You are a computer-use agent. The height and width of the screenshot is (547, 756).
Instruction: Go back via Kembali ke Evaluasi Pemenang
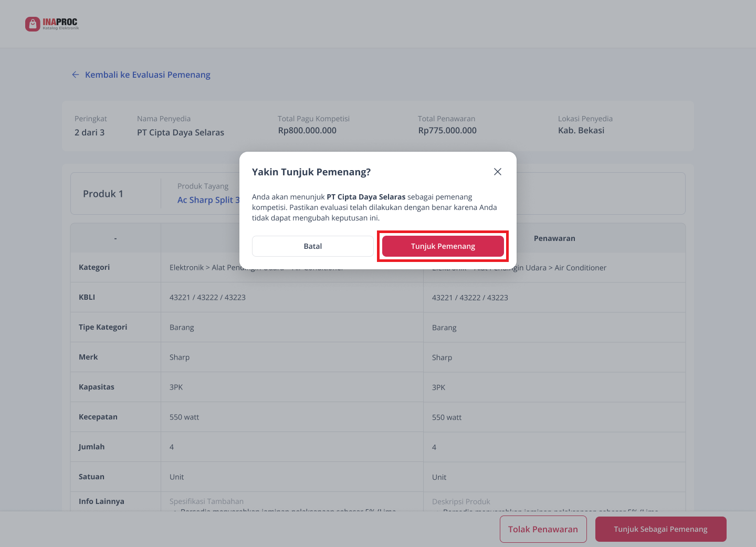pyautogui.click(x=148, y=75)
